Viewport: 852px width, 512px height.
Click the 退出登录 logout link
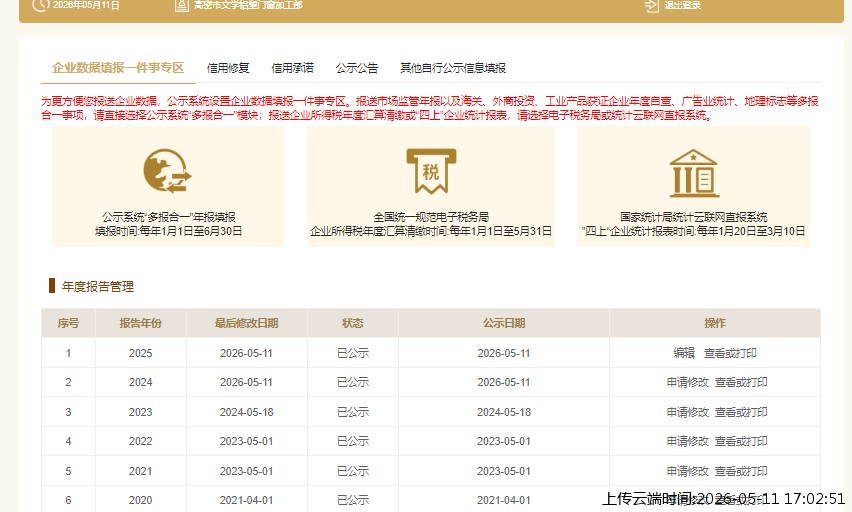click(x=682, y=5)
